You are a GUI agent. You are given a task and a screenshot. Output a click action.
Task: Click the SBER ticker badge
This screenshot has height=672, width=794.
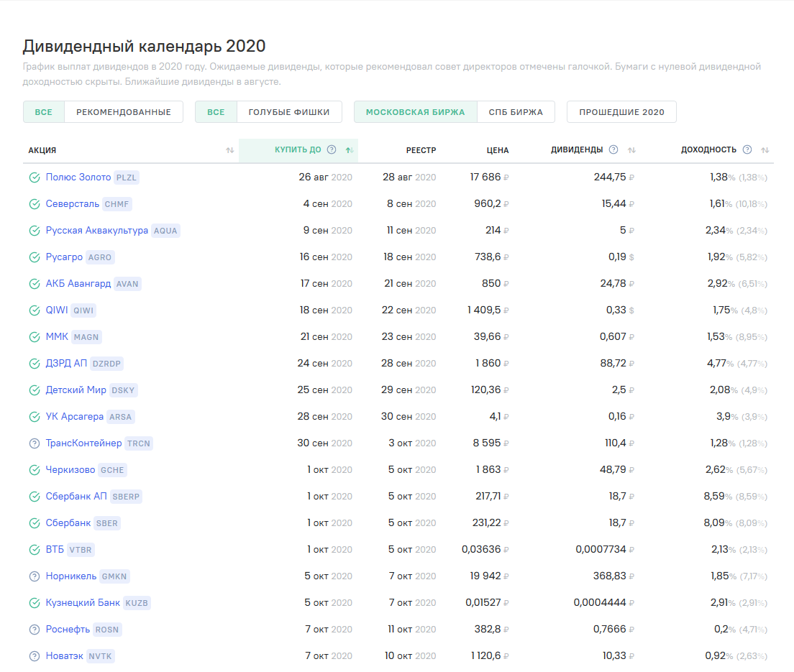(107, 523)
